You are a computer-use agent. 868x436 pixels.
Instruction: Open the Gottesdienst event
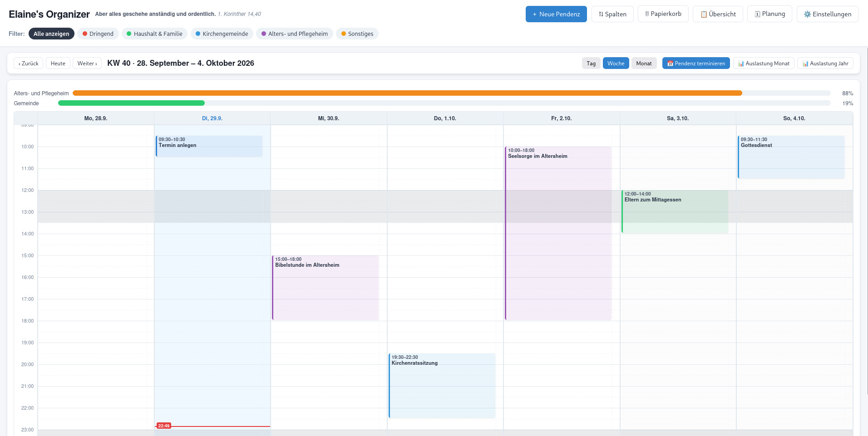(791, 157)
